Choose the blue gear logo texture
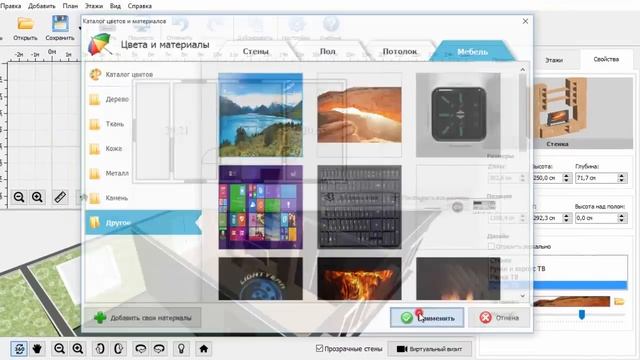640x360 pixels. click(x=260, y=279)
